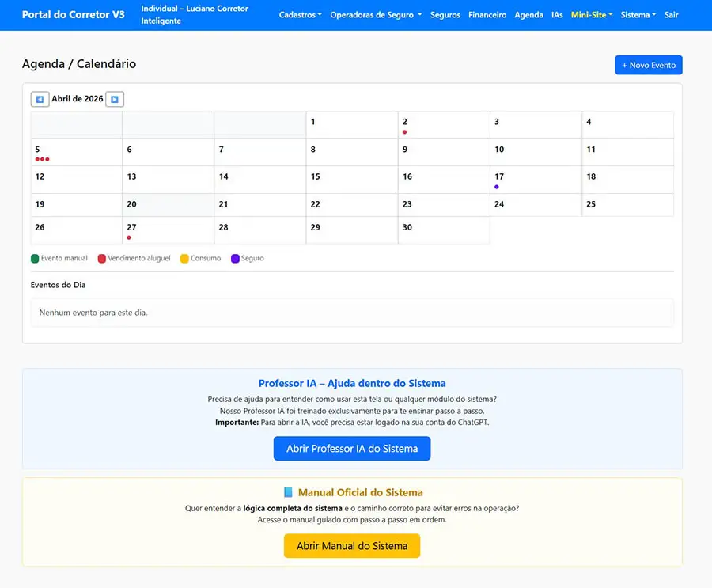
Task: Expand the Mini-Site dropdown menu
Action: tap(592, 15)
